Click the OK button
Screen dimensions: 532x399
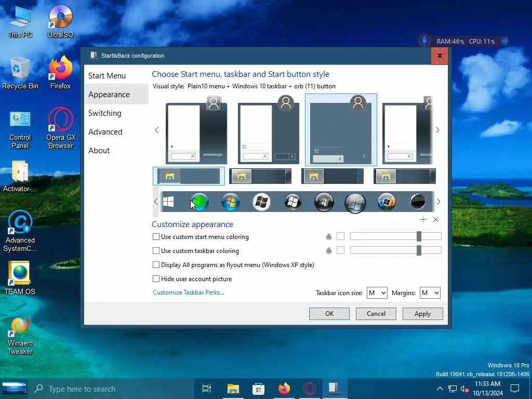(x=329, y=314)
